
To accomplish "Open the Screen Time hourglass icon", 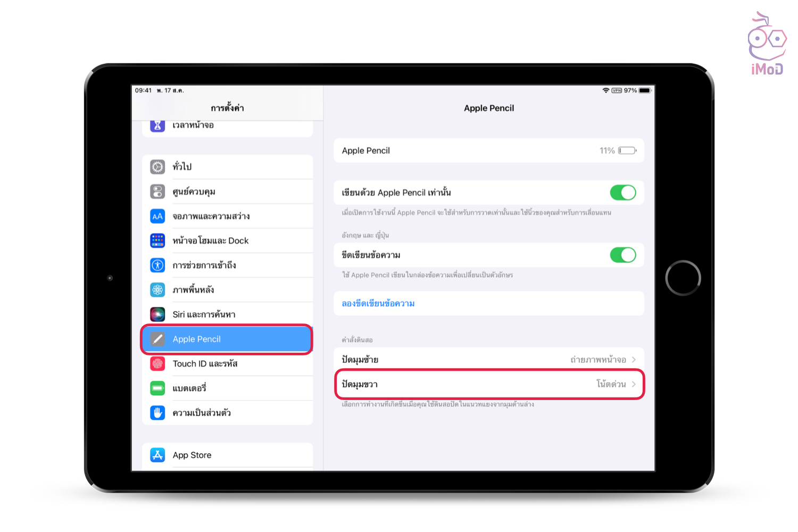I will point(157,126).
